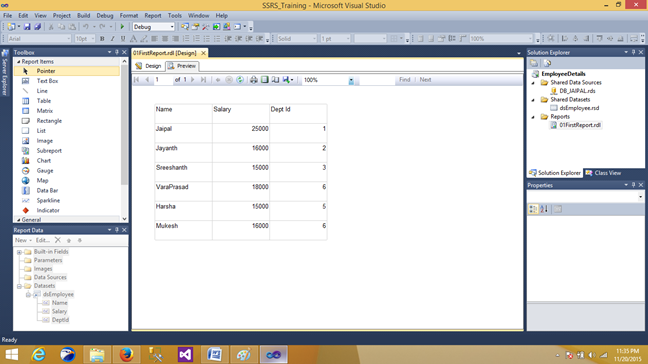Switch to the Design tab
This screenshot has height=364, width=648.
148,66
